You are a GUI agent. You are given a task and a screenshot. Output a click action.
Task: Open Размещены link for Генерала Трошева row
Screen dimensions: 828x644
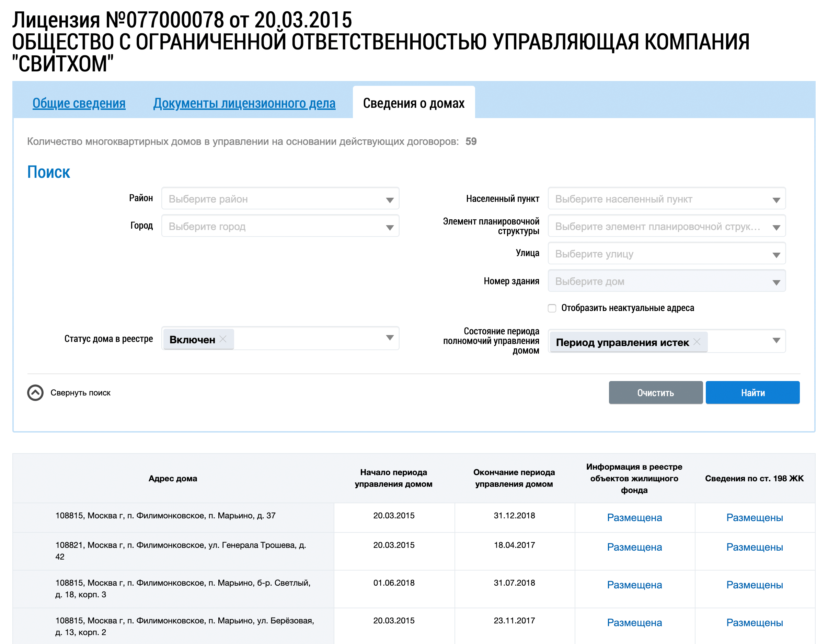(755, 547)
